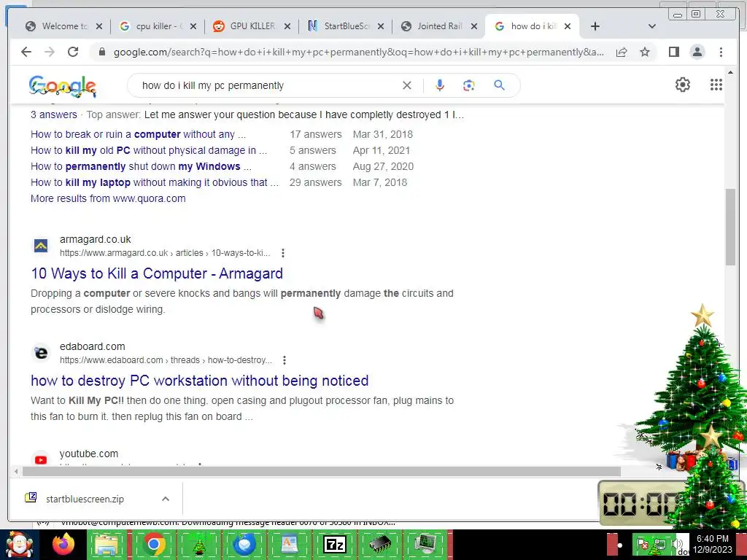Open 'how to destroy PC workstation' result
Image resolution: width=747 pixels, height=560 pixels.
[x=200, y=381]
